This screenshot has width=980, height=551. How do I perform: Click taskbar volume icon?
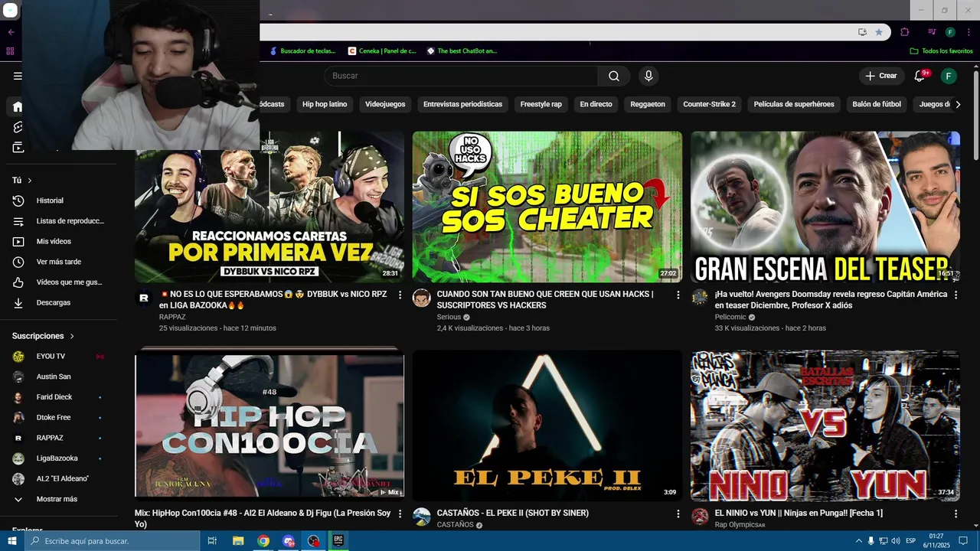point(895,541)
